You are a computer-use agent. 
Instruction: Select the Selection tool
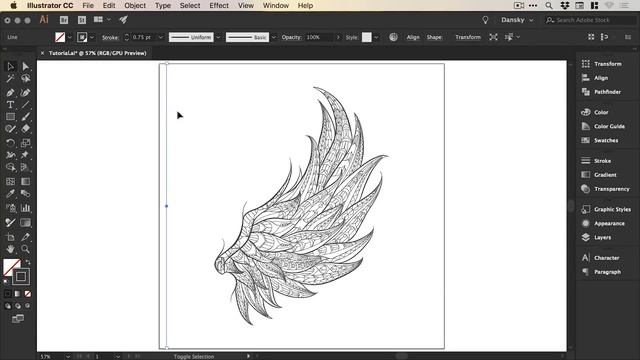(10, 66)
